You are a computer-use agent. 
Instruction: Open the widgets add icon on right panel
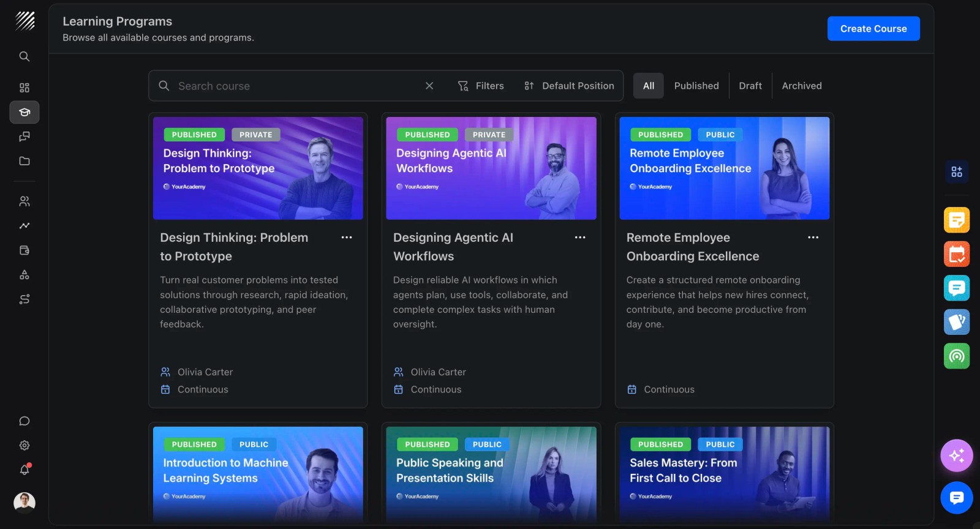(x=957, y=171)
